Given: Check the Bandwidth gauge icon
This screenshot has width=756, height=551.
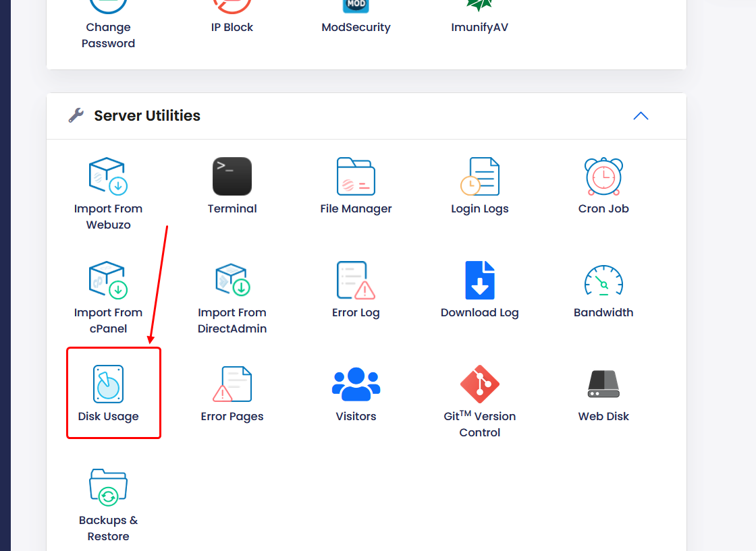Looking at the screenshot, I should point(603,281).
